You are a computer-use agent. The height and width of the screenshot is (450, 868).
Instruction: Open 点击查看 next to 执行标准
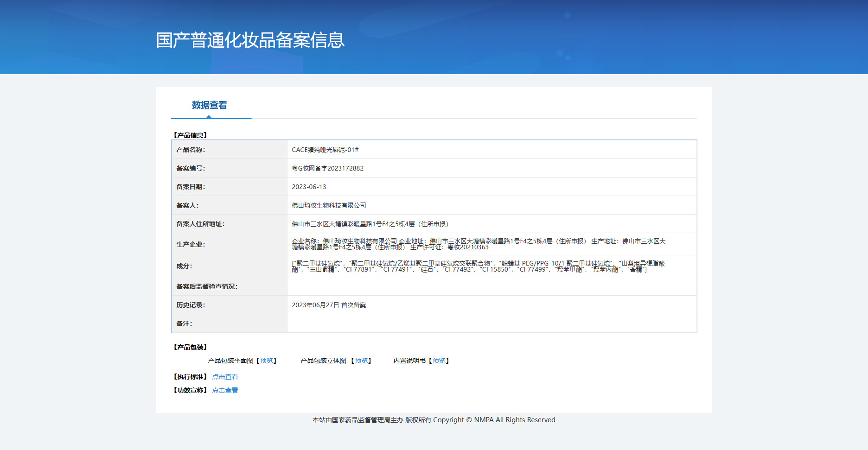point(225,377)
